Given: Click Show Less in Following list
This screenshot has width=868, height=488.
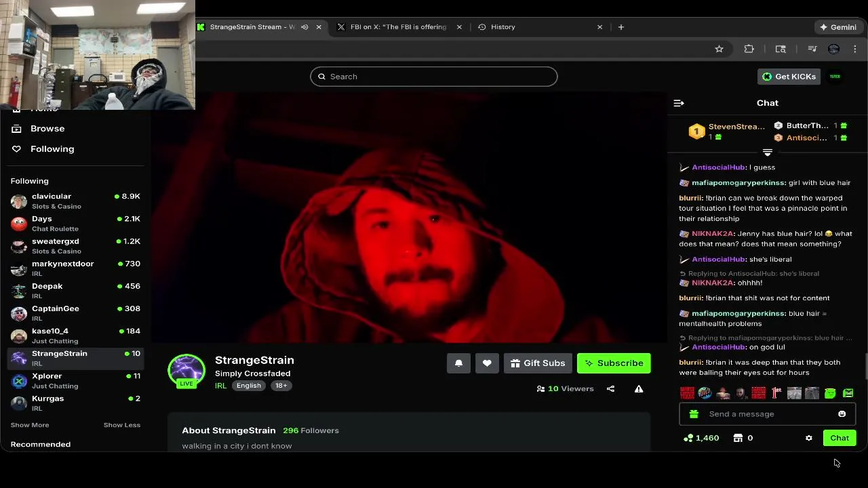Looking at the screenshot, I should (122, 425).
